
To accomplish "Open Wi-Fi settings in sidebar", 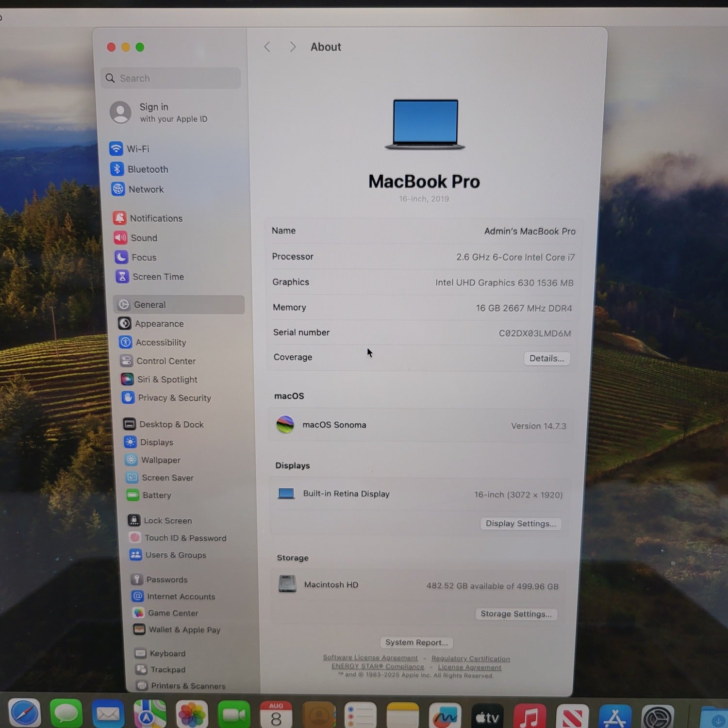I will point(130,149).
